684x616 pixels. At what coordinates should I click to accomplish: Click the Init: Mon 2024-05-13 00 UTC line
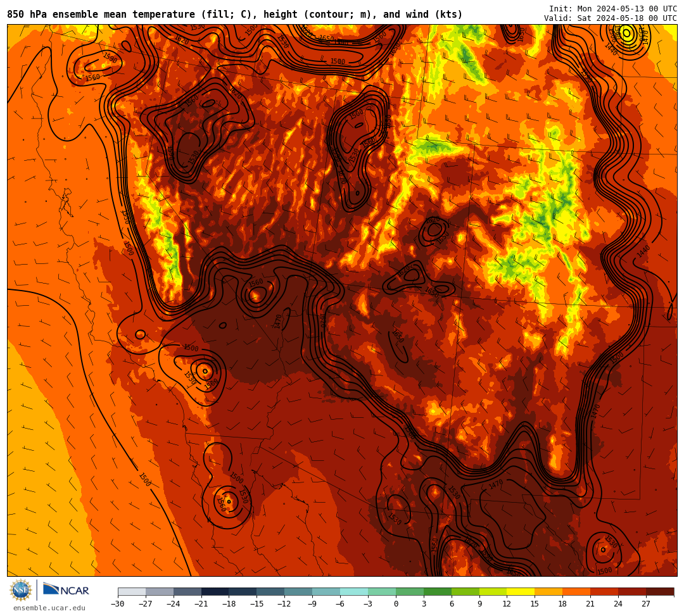[613, 9]
